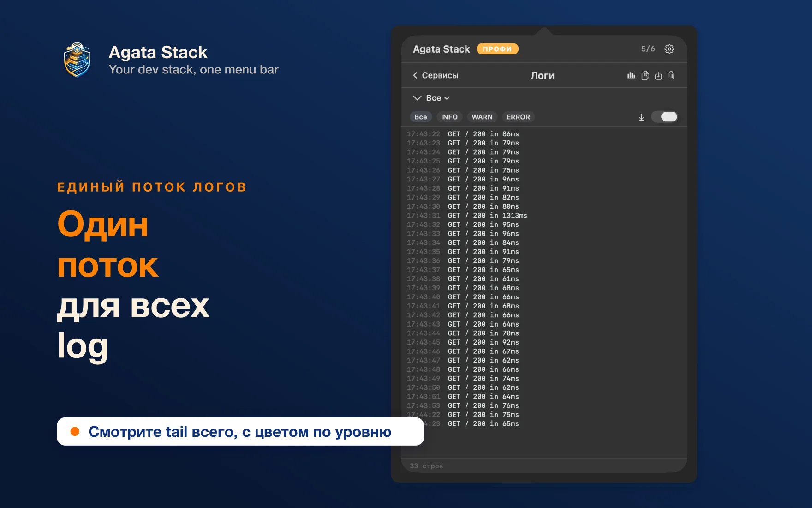Open the Все service dropdown
This screenshot has height=508, width=812.
tap(438, 98)
